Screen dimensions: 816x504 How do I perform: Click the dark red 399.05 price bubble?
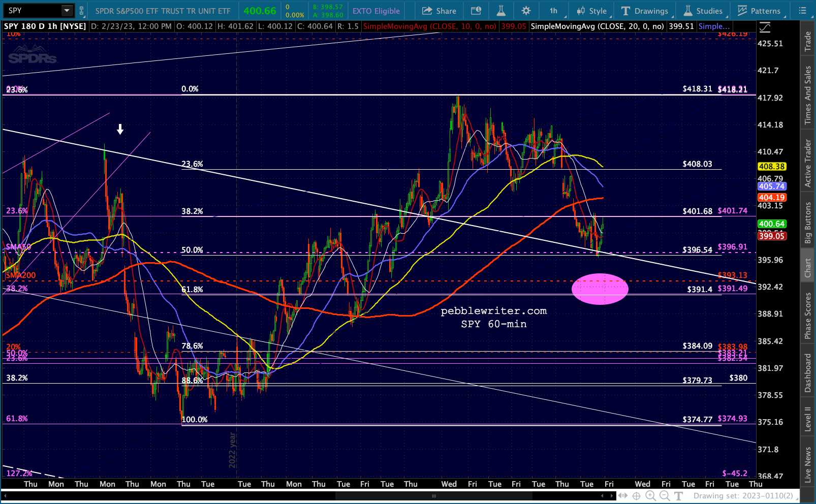point(772,236)
